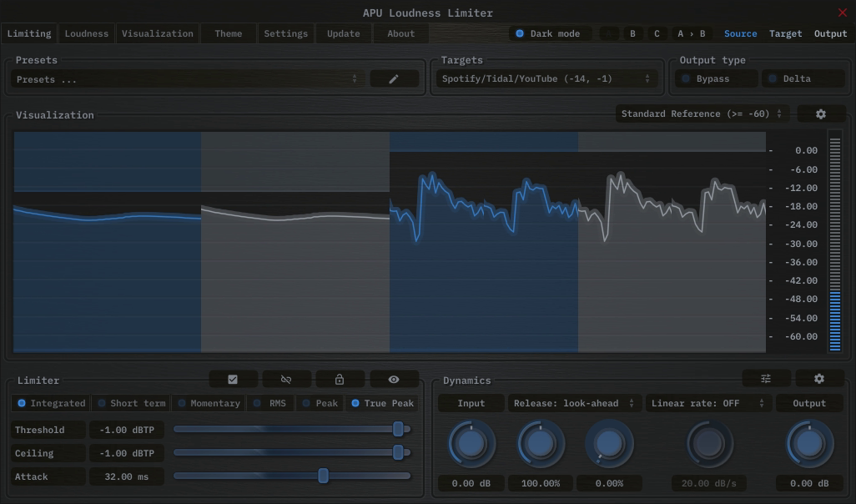Switch to the Loudness tab
The width and height of the screenshot is (856, 504).
click(87, 33)
